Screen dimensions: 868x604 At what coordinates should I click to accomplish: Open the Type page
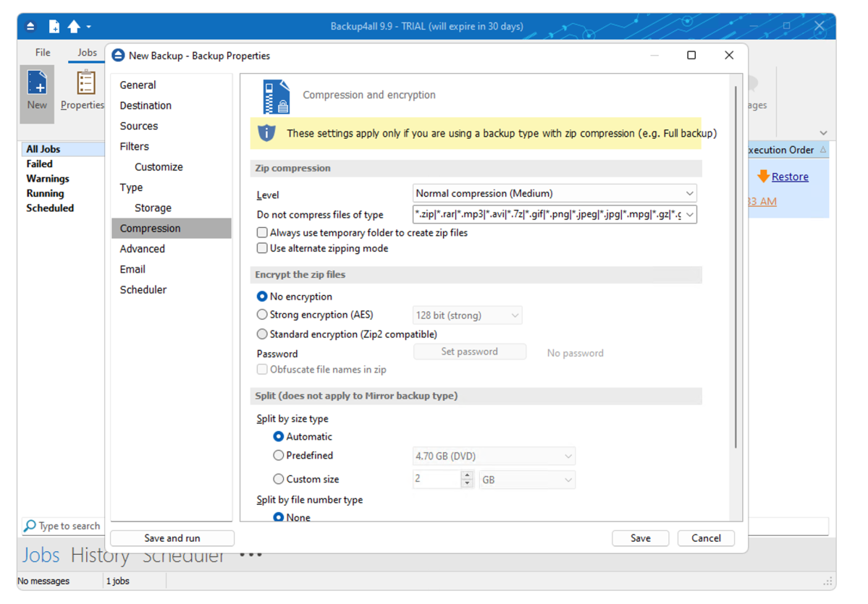131,187
